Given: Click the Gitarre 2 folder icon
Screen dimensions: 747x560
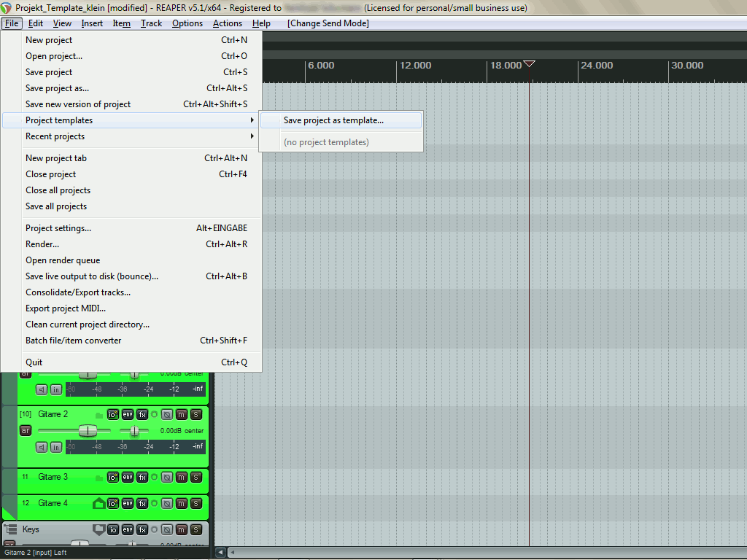Looking at the screenshot, I should pyautogui.click(x=99, y=415).
